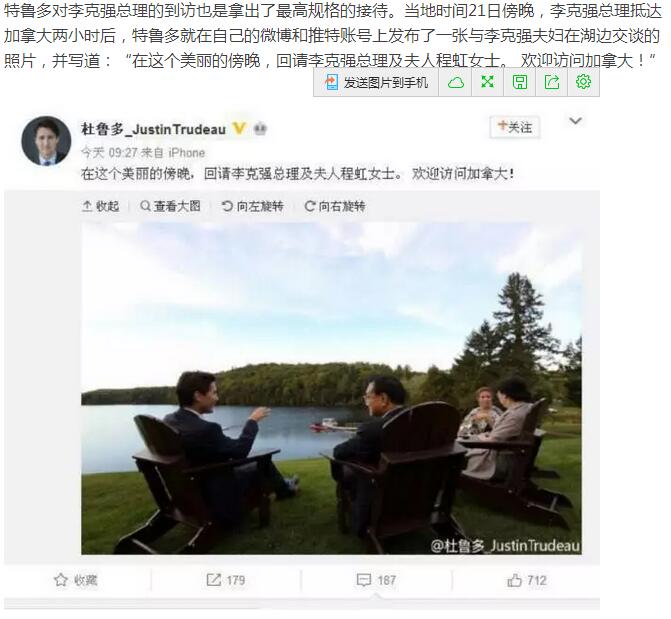Screen dimensions: 671x619
Task: Rotate the image right with 向右旋转
Action: 335,206
